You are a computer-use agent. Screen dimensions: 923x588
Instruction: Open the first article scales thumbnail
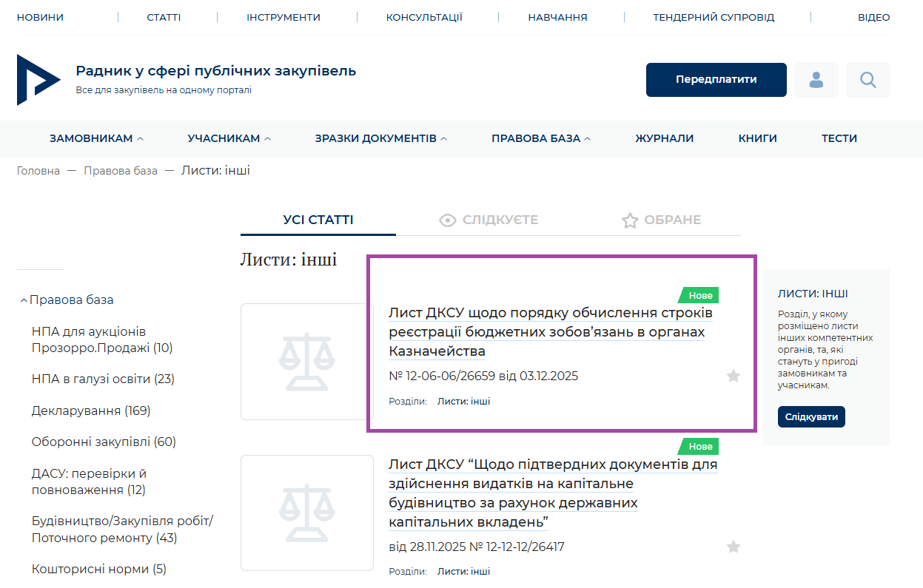[306, 362]
